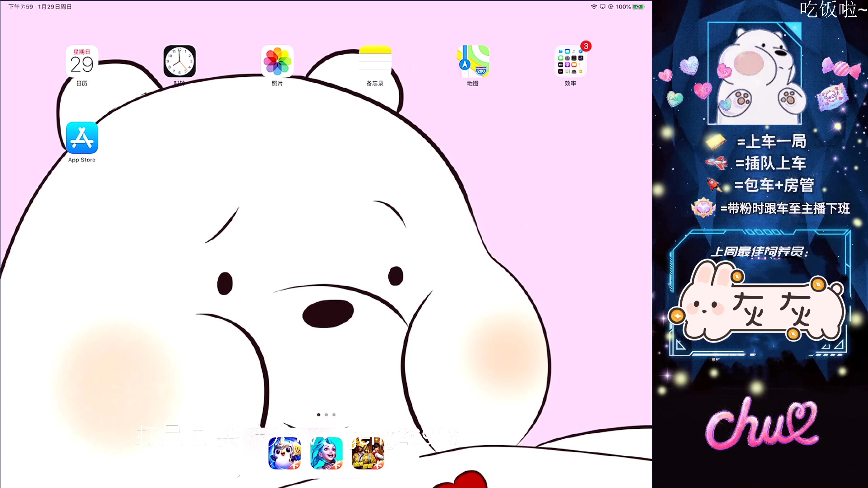Open the 效率 folder with badge 3
Image resolution: width=868 pixels, height=488 pixels.
(570, 61)
